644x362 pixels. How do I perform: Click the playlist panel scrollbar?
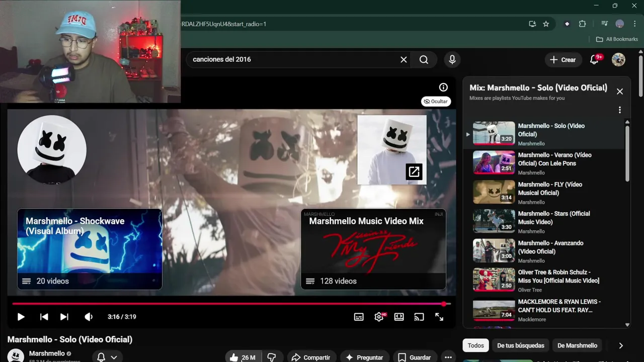click(x=627, y=153)
